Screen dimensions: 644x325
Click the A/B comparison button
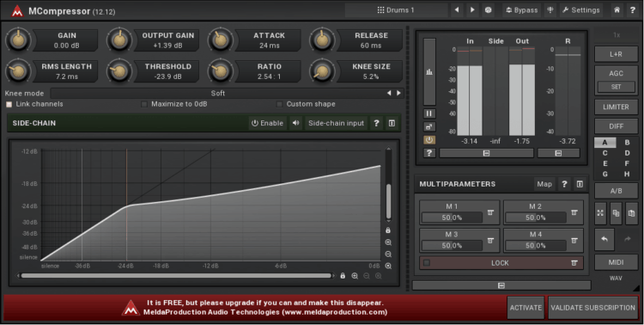(x=616, y=191)
